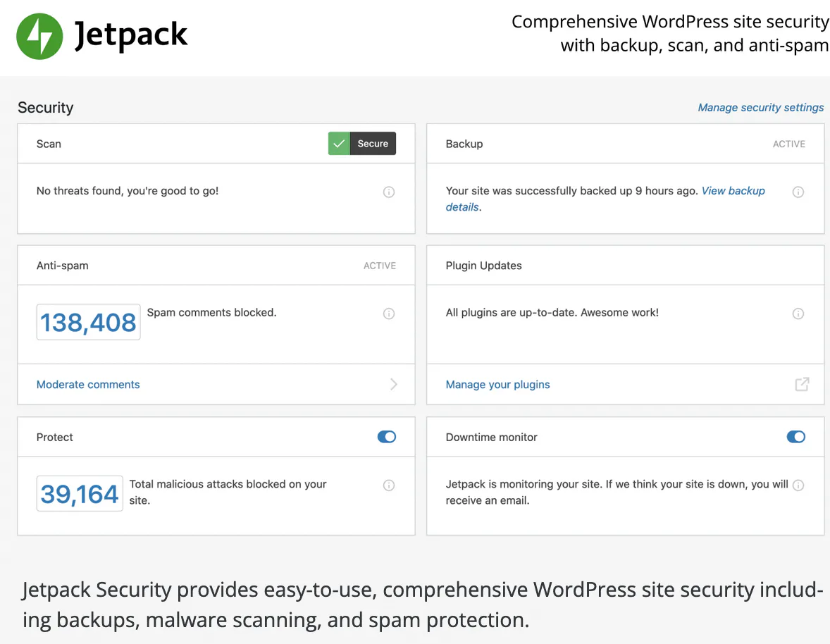Open info icon for malicious attacks blocked

388,485
